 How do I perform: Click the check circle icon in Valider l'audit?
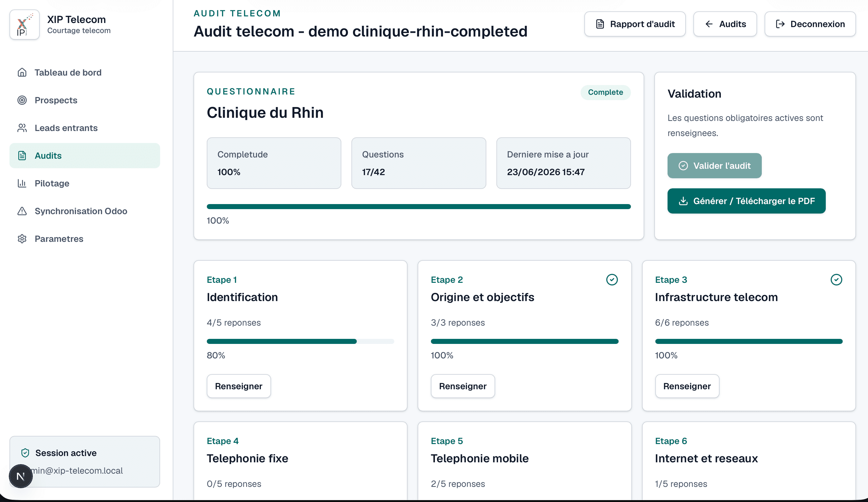click(x=683, y=166)
